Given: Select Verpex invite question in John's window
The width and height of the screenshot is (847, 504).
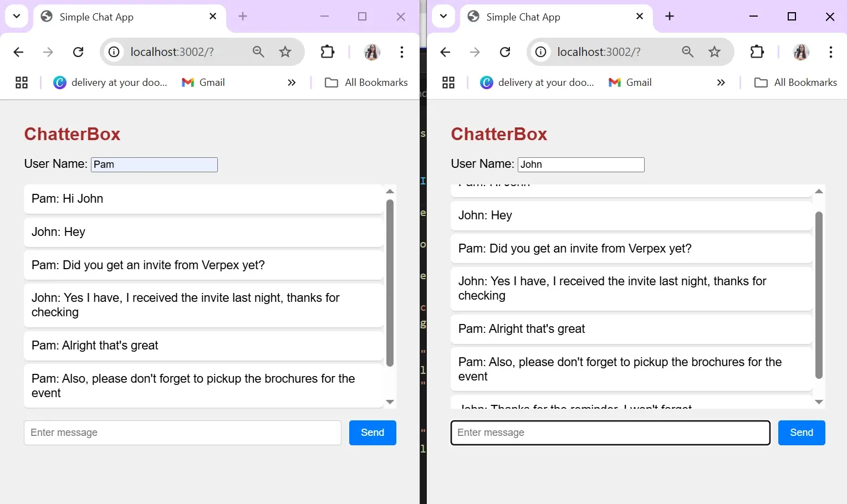Looking at the screenshot, I should tap(631, 249).
